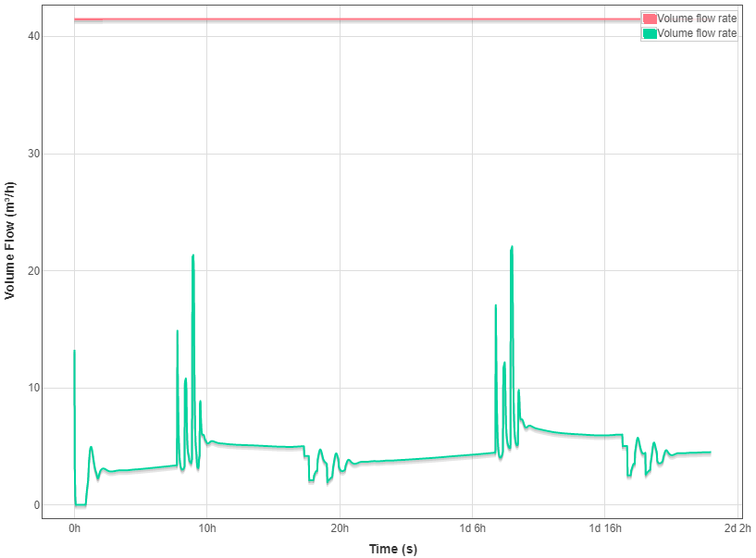The width and height of the screenshot is (756, 558).
Task: Toggle the green Volume flow rate legend label
Action: (697, 33)
